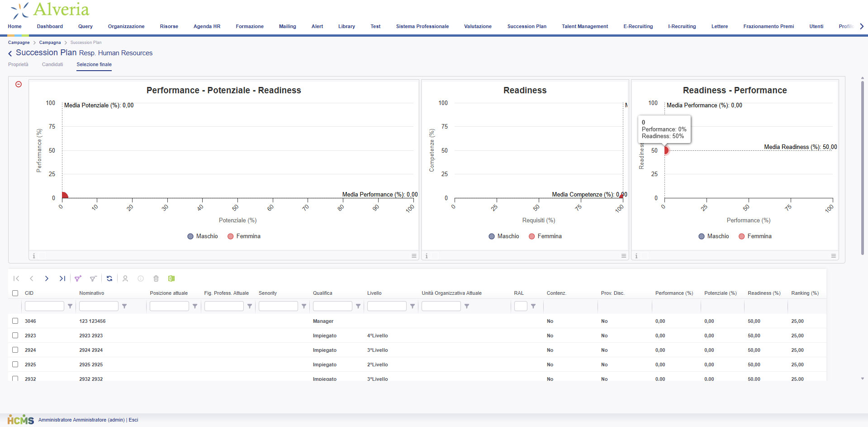Click the CID filter input field
Viewport: 868px width, 427px height.
(x=44, y=306)
